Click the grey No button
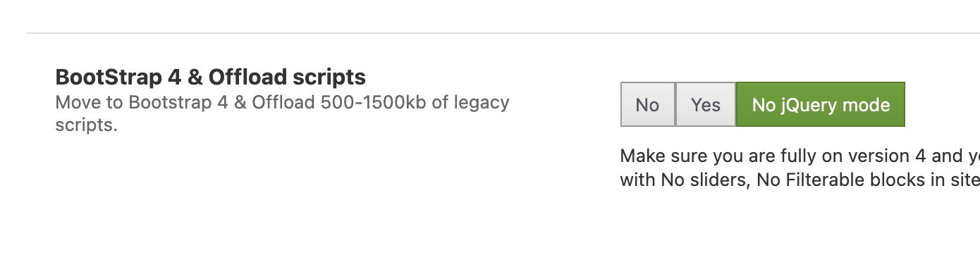Screen dimensions: 980x255 647,104
